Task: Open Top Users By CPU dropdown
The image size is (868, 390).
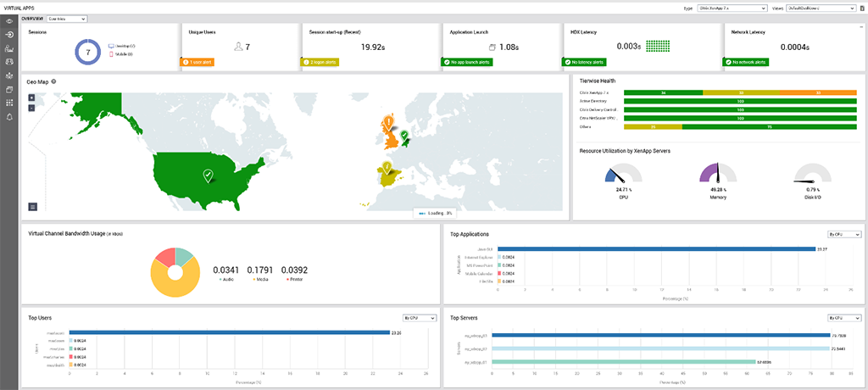Action: [420, 318]
